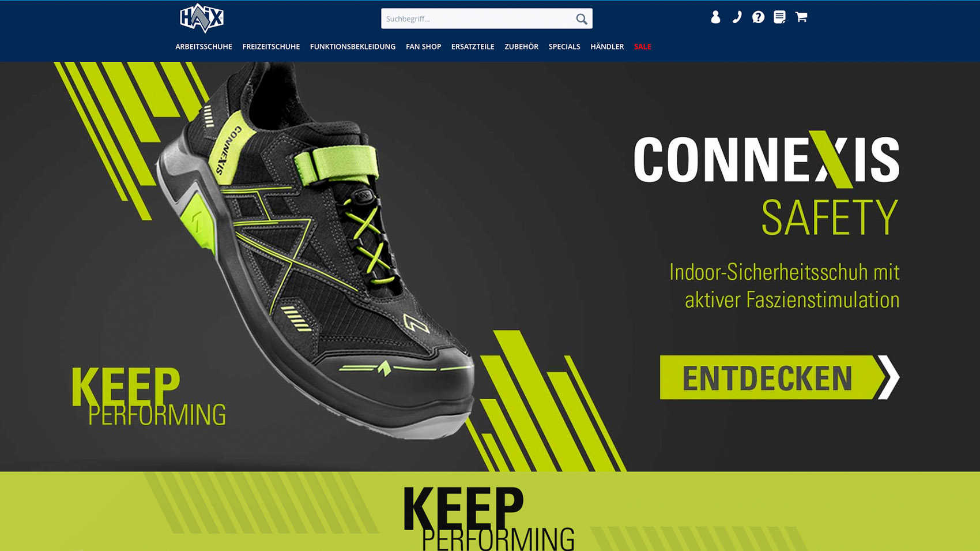
Task: Open the red Sale link
Action: click(642, 47)
